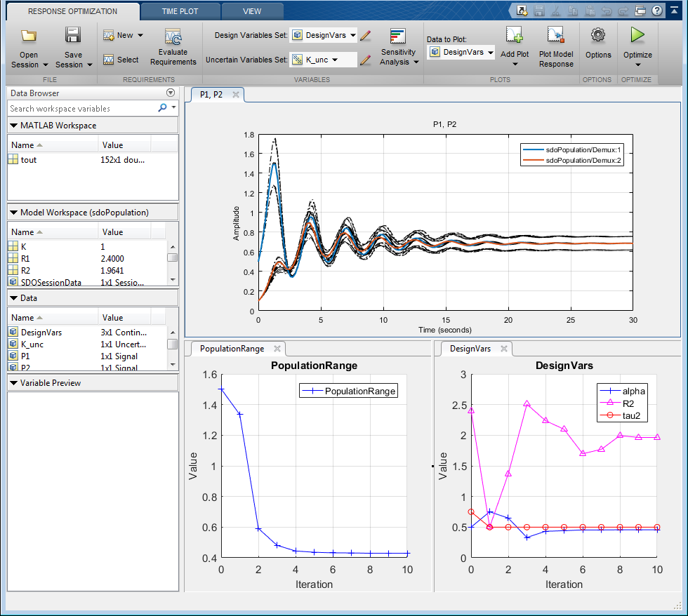The width and height of the screenshot is (688, 616).
Task: Open the Options gear
Action: tap(598, 35)
